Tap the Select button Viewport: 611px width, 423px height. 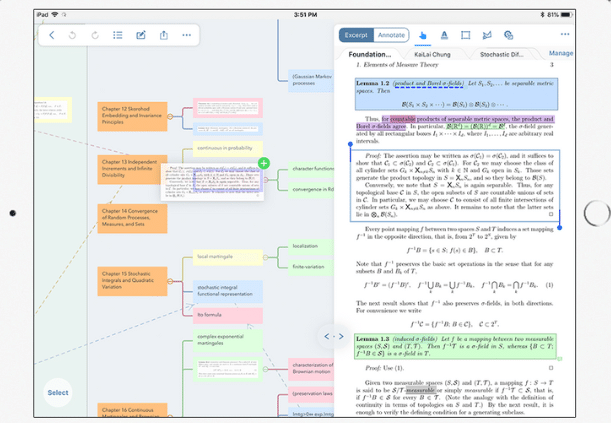click(x=58, y=393)
